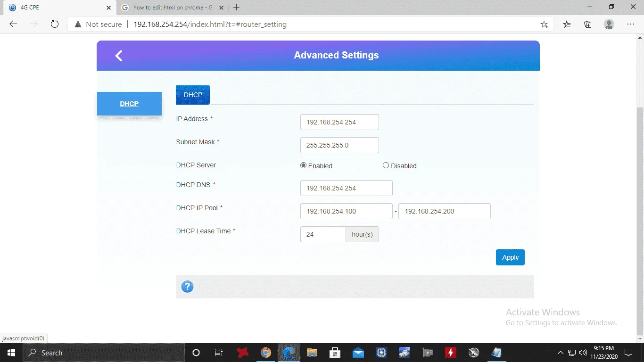Click the IP Address input field
This screenshot has width=644, height=362.
pyautogui.click(x=339, y=122)
